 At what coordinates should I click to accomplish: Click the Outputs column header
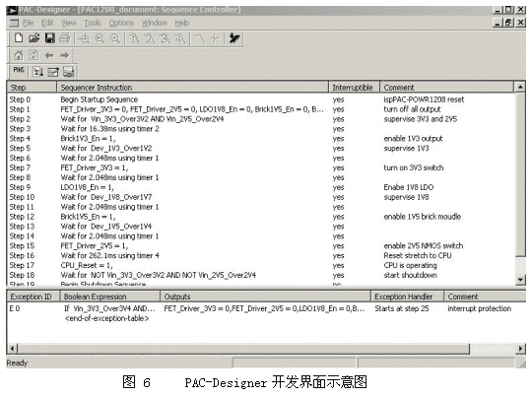(265, 297)
